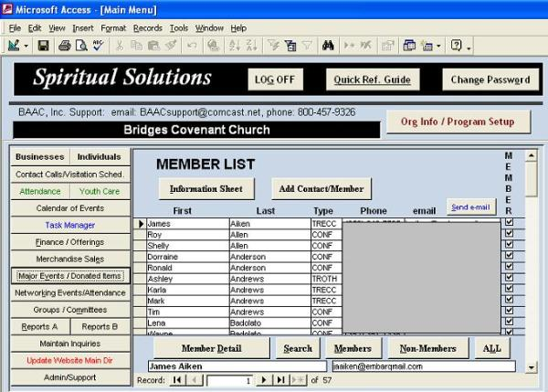
Task: Click the Paste clipboard icon
Action: [x=153, y=46]
